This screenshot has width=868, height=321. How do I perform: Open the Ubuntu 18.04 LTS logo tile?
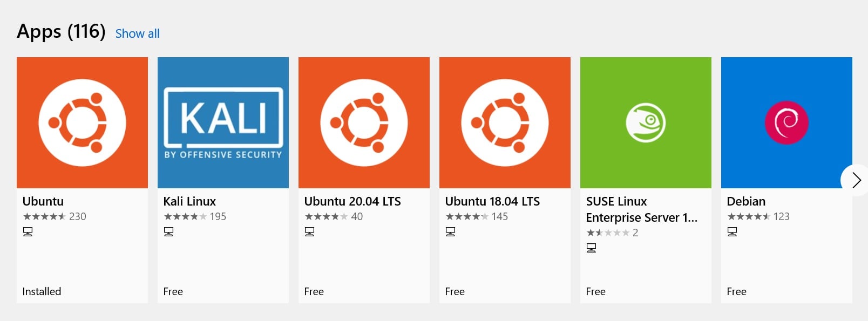coord(505,122)
